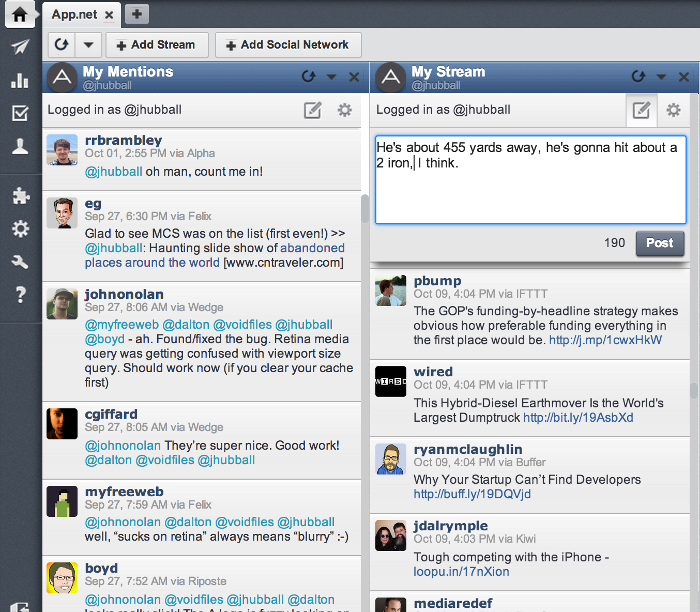Open the Publisher paper plane icon
The image size is (700, 612).
pyautogui.click(x=20, y=47)
